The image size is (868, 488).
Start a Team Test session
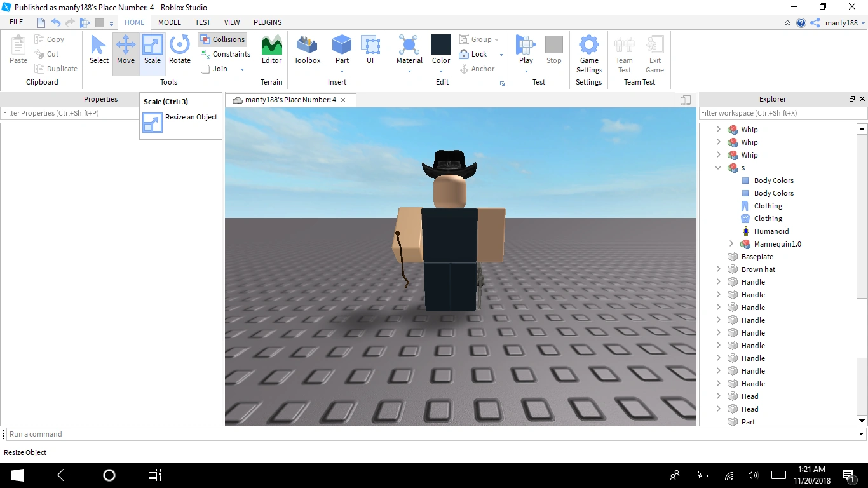point(624,54)
